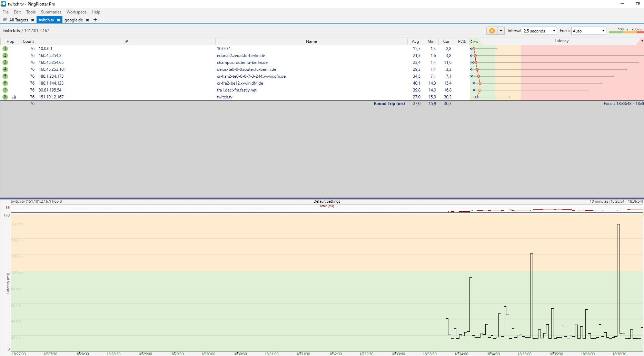This screenshot has width=644, height=356.
Task: Click the Name column header
Action: click(x=311, y=41)
